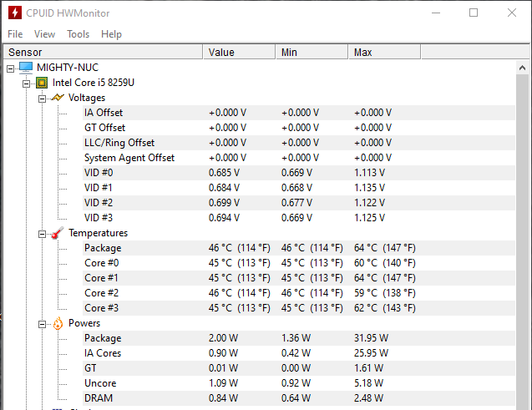Select the Intel Core i5 8259U label
Image resolution: width=532 pixels, height=410 pixels.
pos(94,83)
